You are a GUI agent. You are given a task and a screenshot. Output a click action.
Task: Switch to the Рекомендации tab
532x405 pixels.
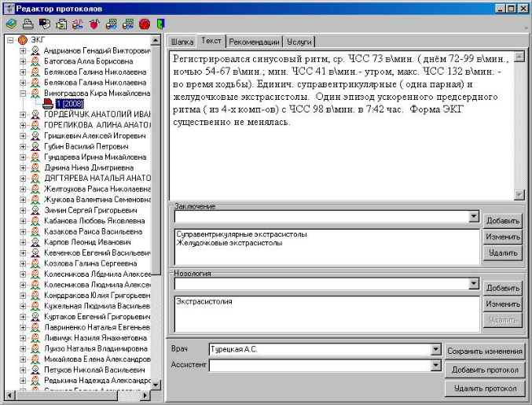coord(252,41)
